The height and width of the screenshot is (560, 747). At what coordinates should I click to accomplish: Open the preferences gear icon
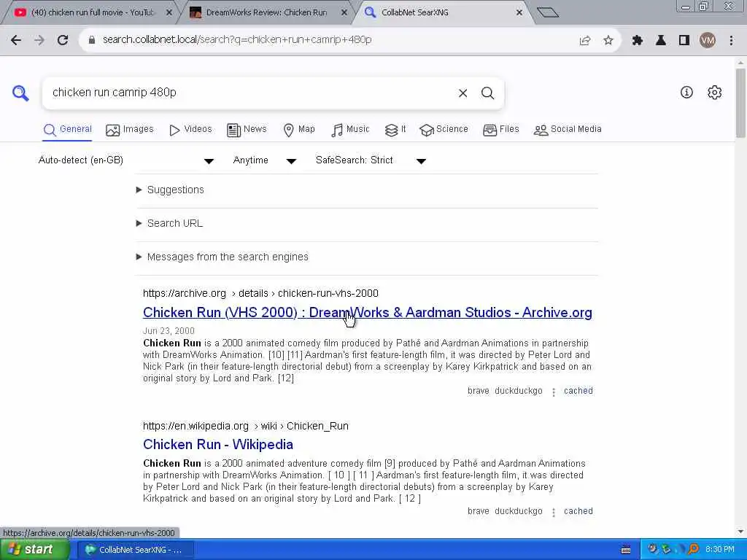click(715, 93)
